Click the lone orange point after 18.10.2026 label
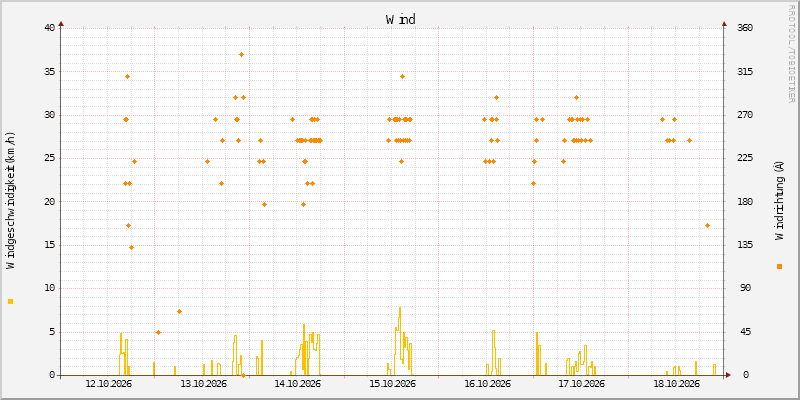 tap(707, 226)
